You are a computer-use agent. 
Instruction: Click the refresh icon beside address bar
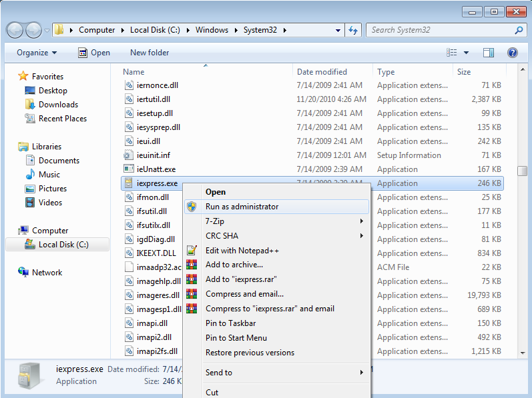[353, 30]
